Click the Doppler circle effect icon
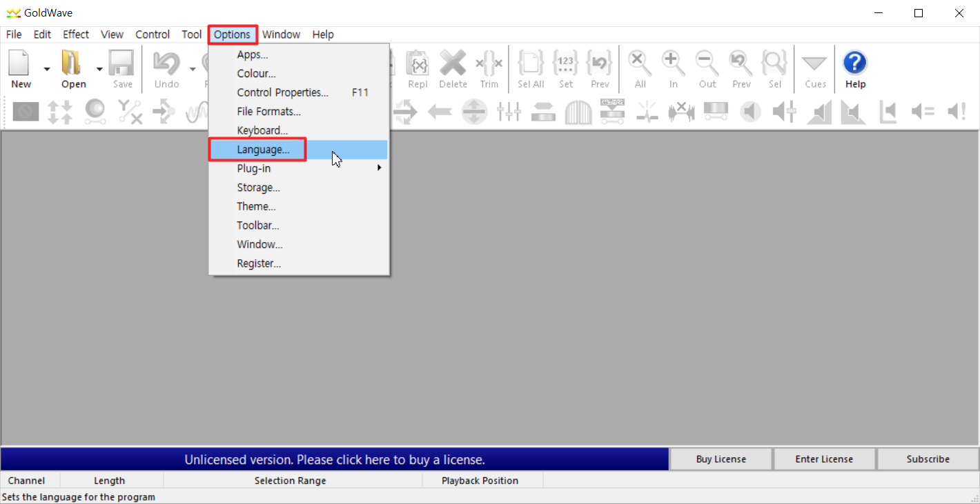This screenshot has height=504, width=980. pos(95,112)
